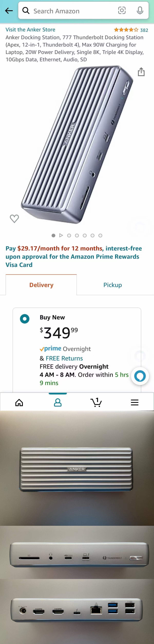Go to Home in bottom navigation
This screenshot has width=154, height=644.
pyautogui.click(x=19, y=402)
